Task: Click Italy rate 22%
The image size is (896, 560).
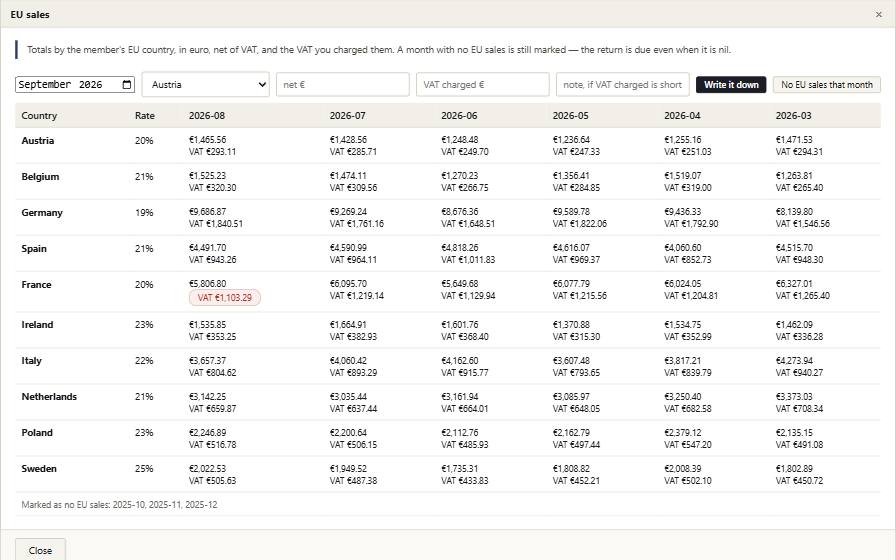Action: [144, 361]
